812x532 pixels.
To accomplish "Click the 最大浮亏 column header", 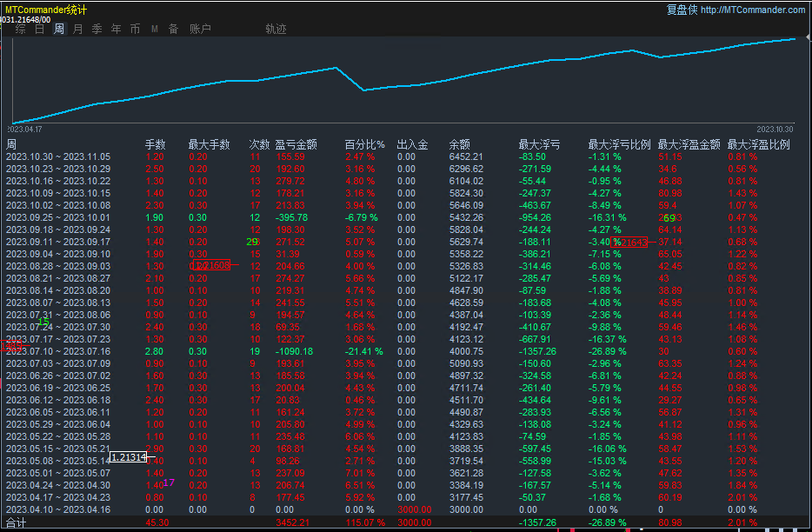I will tap(539, 144).
